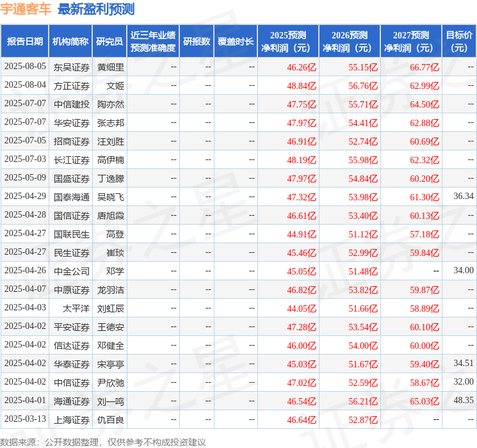
Task: Select the 2025-07-05 report date cell
Action: (x=25, y=141)
